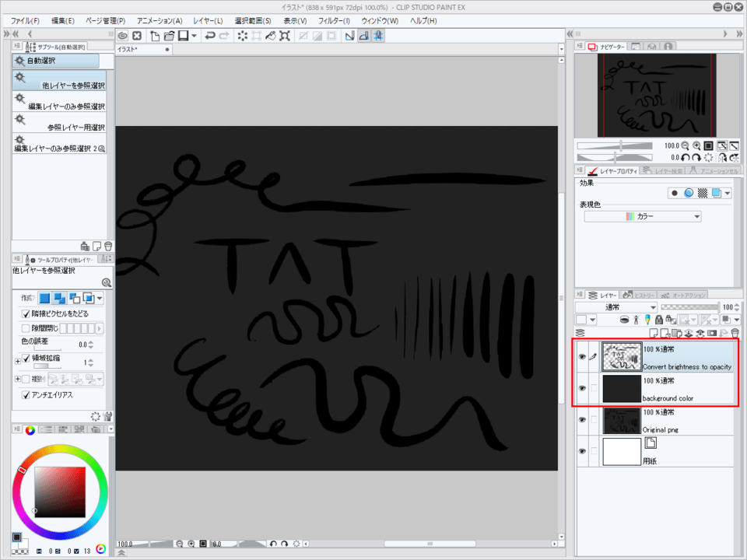747x560 pixels.
Task: Toggle the アンチエイリアス checkbox
Action: pos(26,395)
